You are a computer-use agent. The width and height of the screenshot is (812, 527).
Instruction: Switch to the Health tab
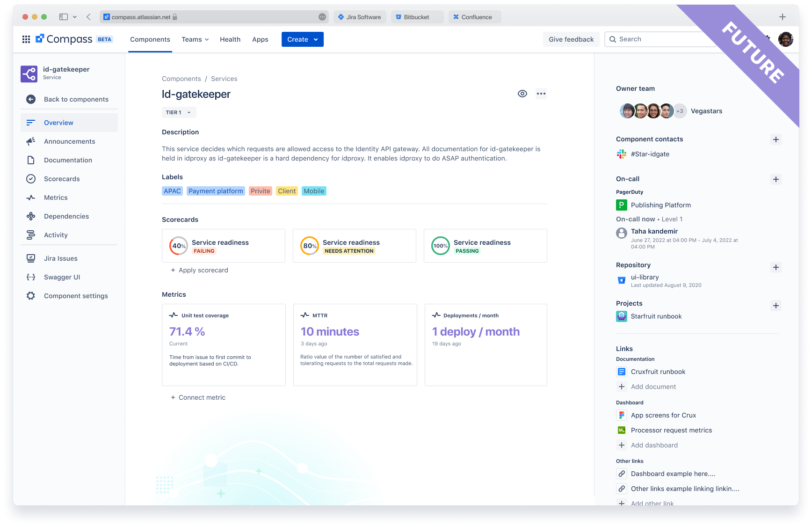coord(230,39)
